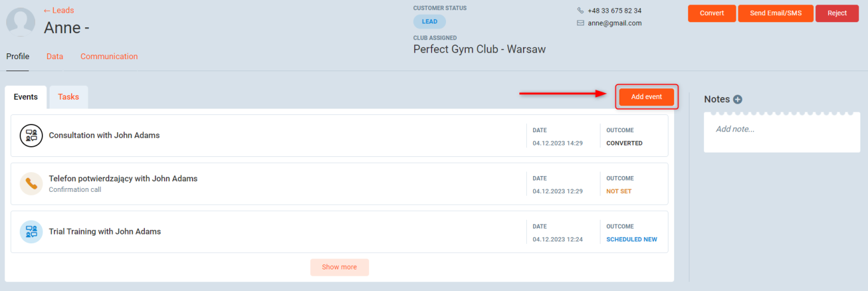868x291 pixels.
Task: Click the phone icon beside the number
Action: 580,11
